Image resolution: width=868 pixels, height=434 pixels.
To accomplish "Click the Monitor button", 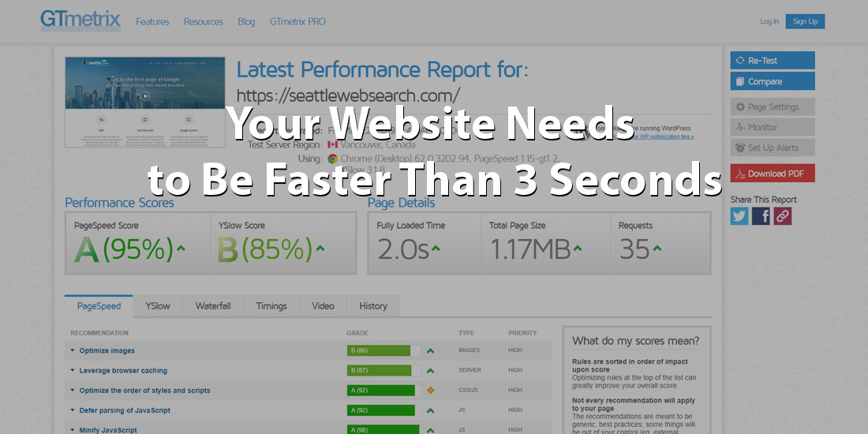I will [x=773, y=127].
